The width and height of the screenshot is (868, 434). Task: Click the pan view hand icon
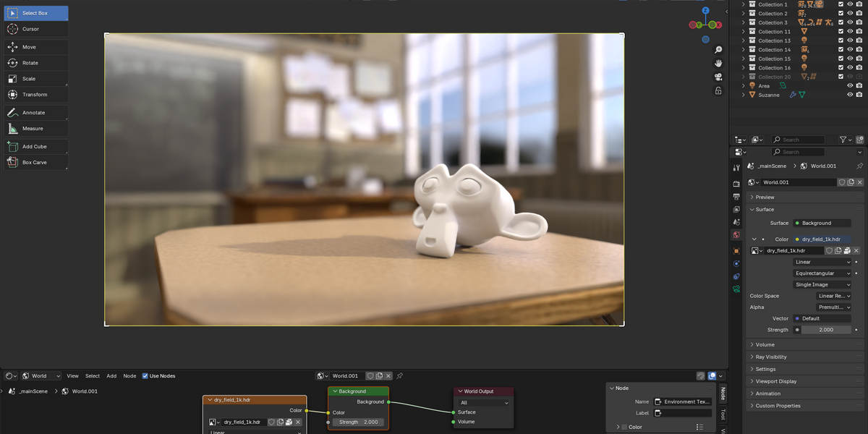(x=718, y=64)
